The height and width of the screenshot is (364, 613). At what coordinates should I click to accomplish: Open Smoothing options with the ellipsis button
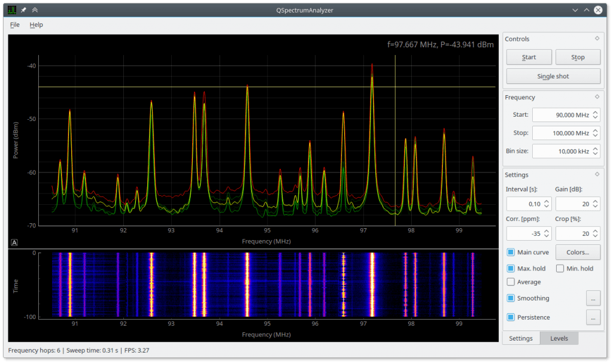click(x=592, y=298)
